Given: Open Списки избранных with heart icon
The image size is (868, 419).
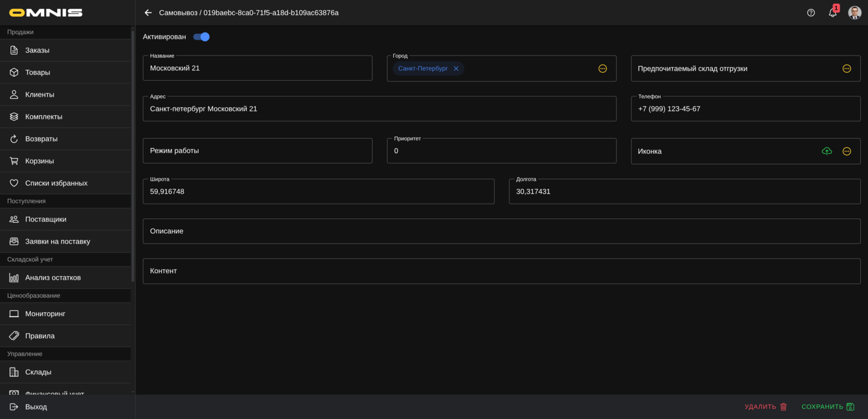Looking at the screenshot, I should (x=56, y=183).
